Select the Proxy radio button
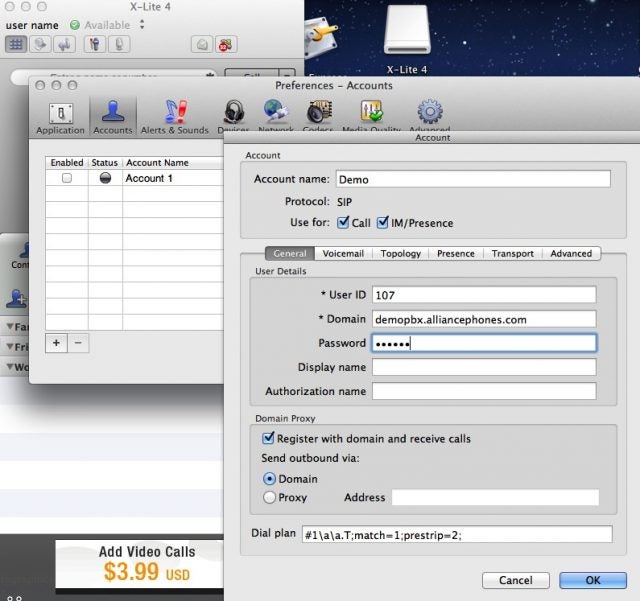This screenshot has width=640, height=601. coord(269,497)
